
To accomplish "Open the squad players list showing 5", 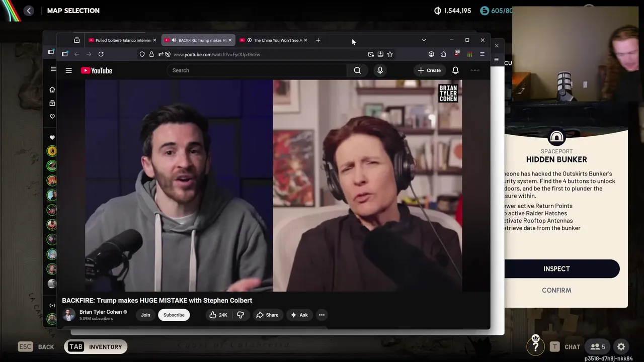I will pos(598,346).
